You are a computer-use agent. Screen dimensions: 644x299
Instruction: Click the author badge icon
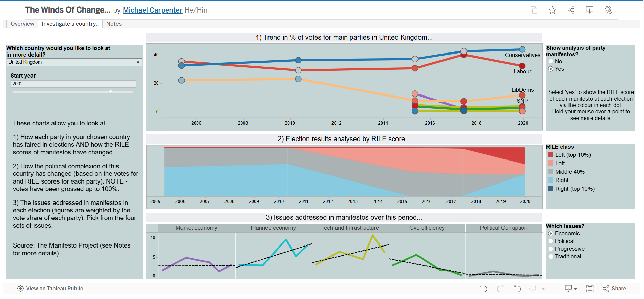608,10
